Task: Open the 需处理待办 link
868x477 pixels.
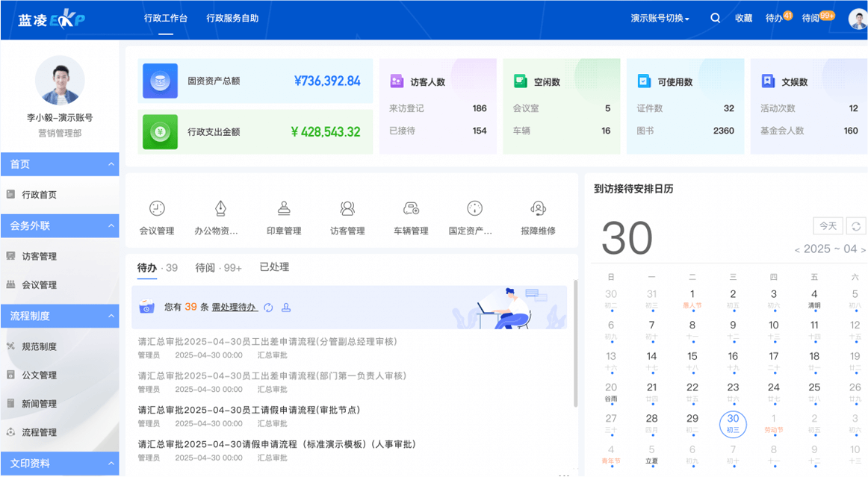Action: (234, 308)
